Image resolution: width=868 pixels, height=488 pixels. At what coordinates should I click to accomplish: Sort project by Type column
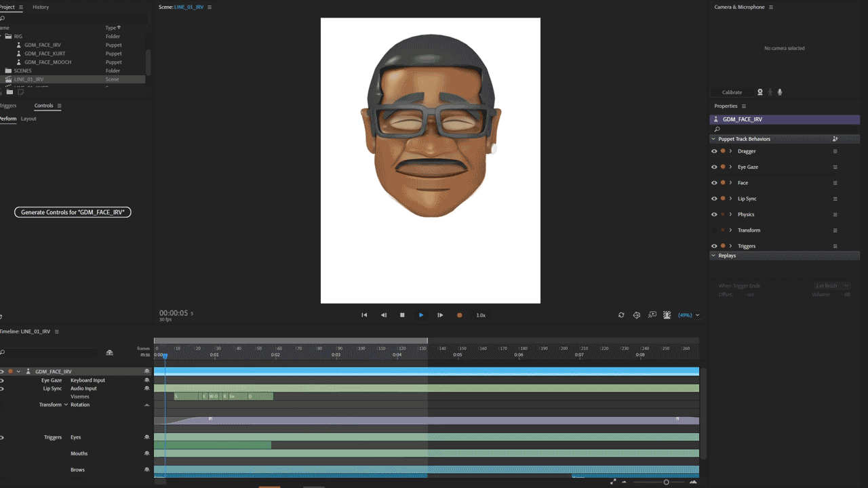coord(113,28)
